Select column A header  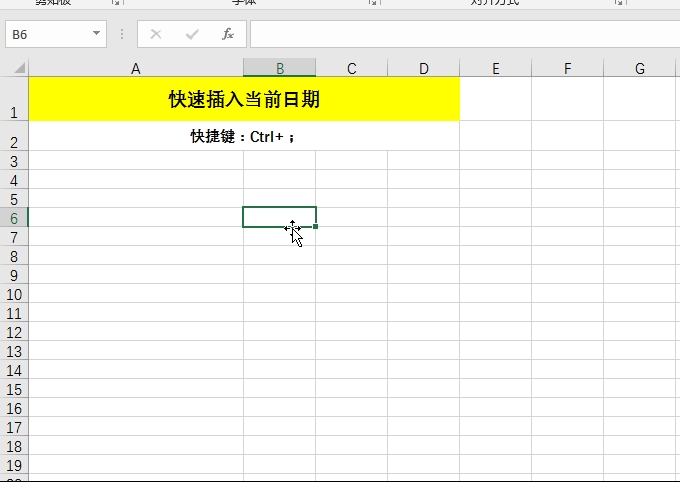tap(135, 68)
